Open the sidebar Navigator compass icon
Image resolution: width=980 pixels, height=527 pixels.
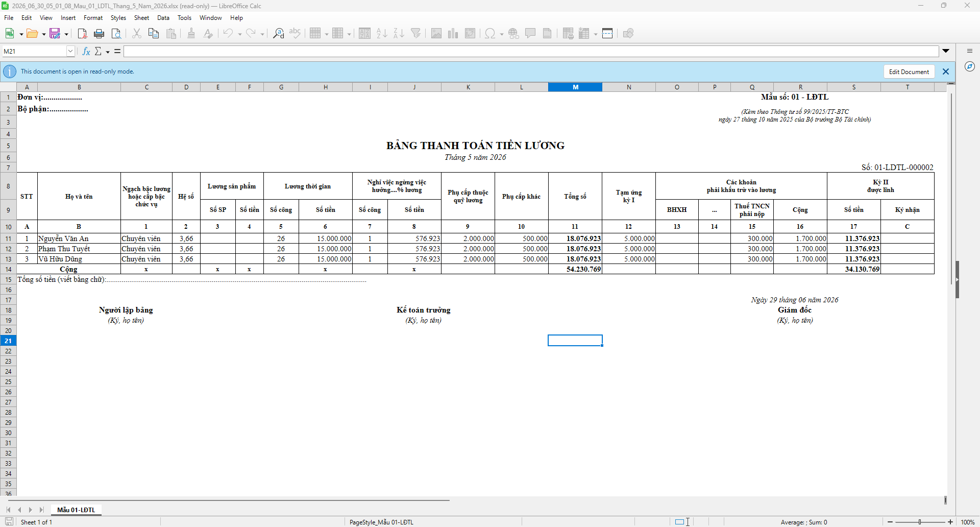pyautogui.click(x=970, y=66)
